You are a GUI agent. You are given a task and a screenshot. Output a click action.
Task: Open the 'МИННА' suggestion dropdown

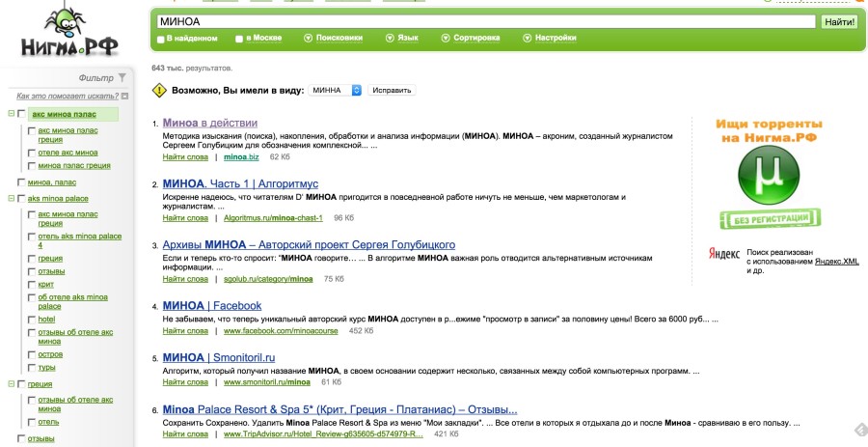335,90
